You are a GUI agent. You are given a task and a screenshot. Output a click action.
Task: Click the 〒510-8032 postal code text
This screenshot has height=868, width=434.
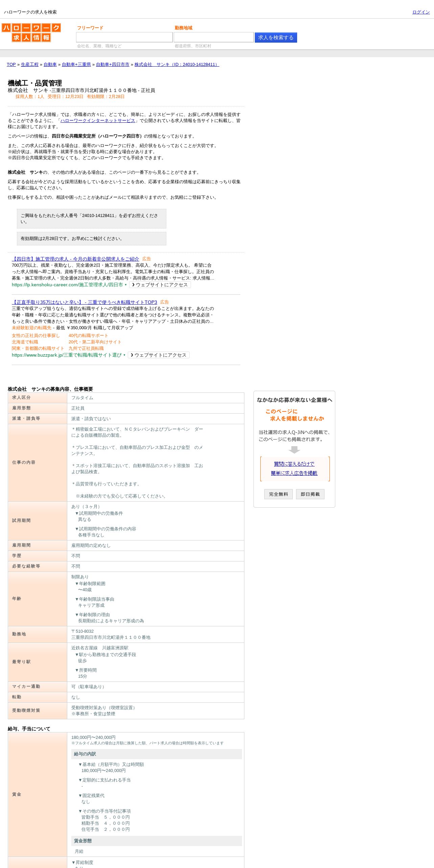click(82, 631)
